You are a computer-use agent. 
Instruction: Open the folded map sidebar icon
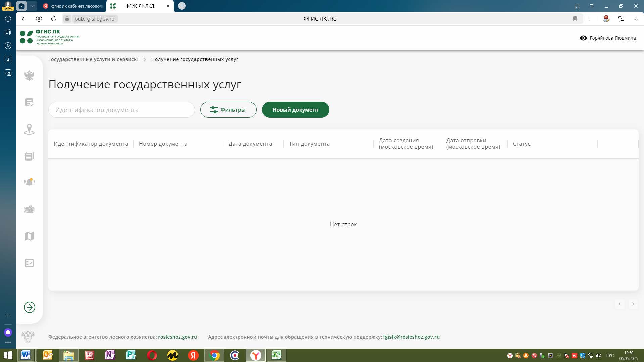tap(29, 236)
